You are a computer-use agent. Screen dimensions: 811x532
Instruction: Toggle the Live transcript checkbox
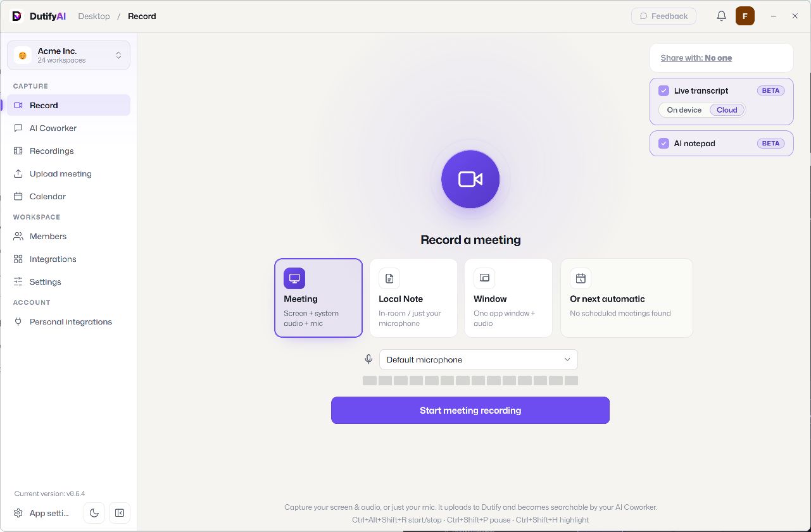tap(663, 90)
